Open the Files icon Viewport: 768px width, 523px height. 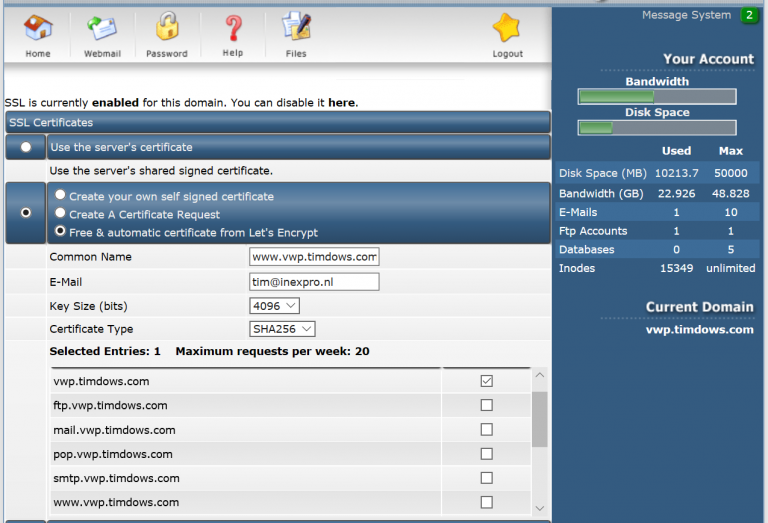coord(296,30)
